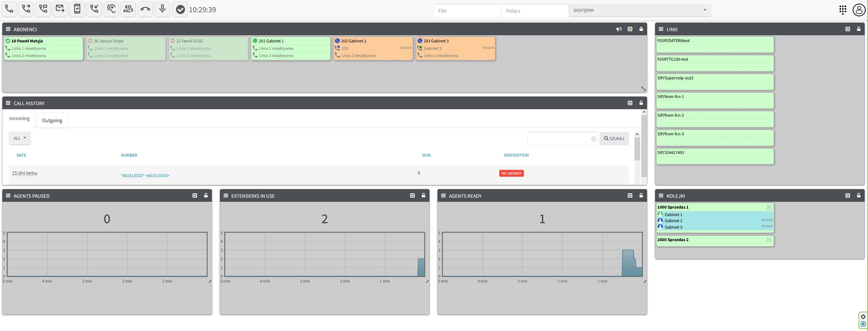Screen dimensions: 868x331
Task: Select the 201 Gabinet 1 extension card
Action: pos(291,48)
